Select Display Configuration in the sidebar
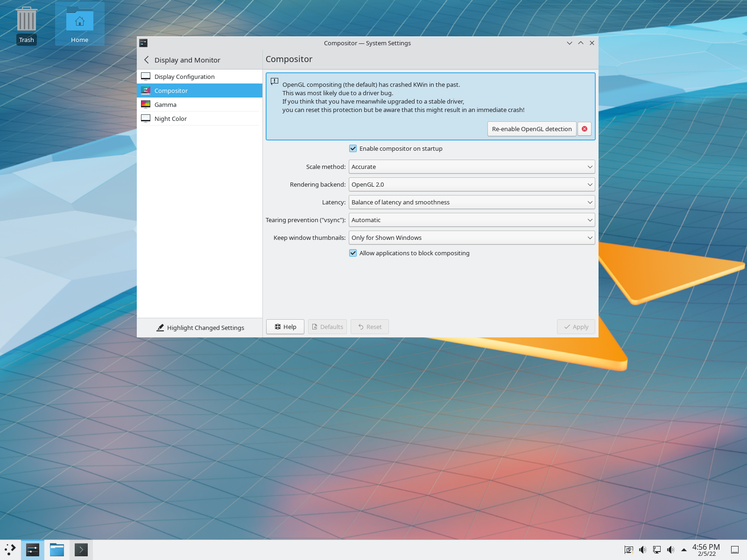The width and height of the screenshot is (747, 560). click(x=199, y=77)
